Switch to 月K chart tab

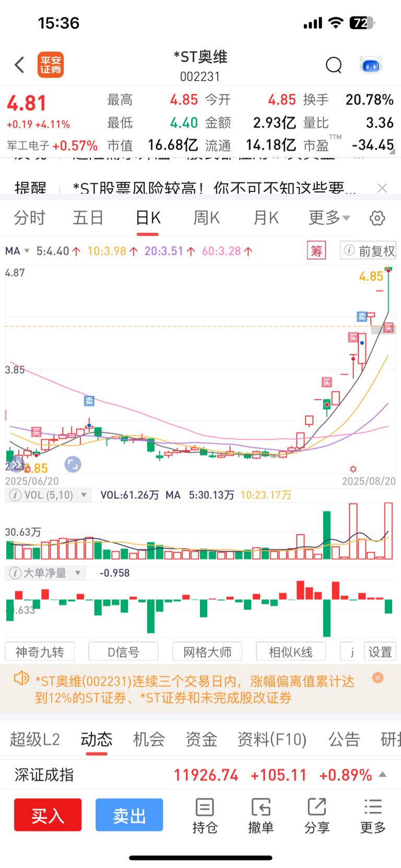tap(266, 218)
